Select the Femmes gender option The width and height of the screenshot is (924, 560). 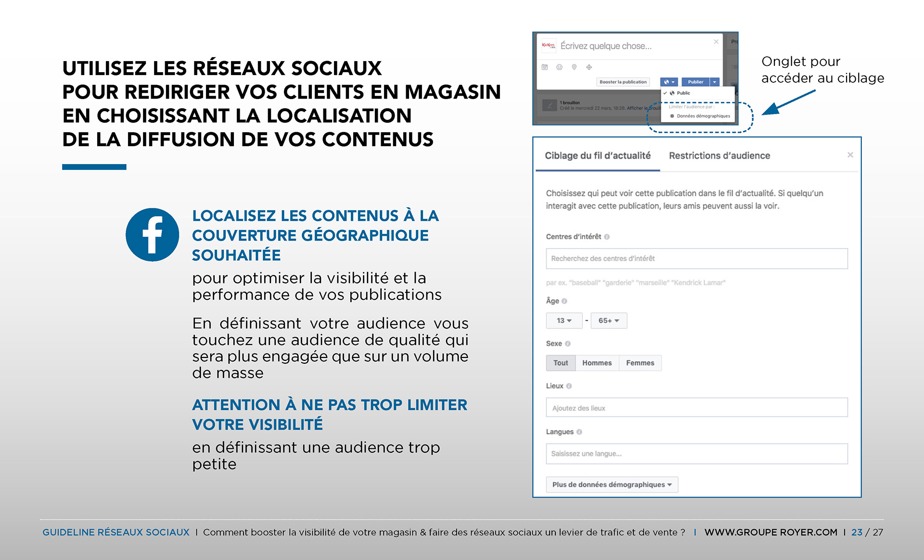[640, 363]
